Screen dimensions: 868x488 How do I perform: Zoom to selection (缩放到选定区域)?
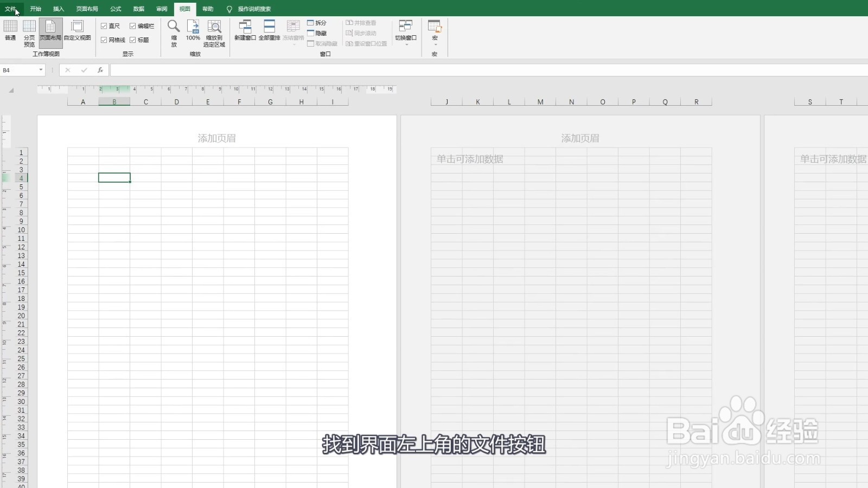(214, 33)
